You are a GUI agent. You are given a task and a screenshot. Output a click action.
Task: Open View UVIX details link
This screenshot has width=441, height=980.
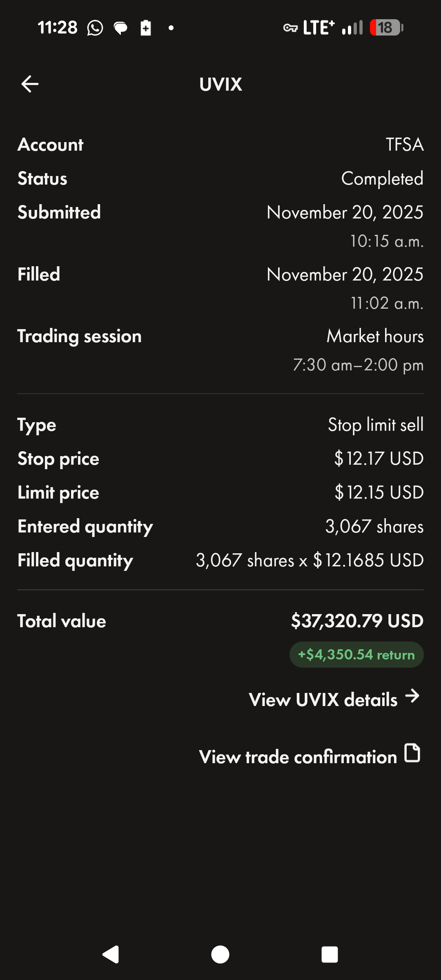pos(323,700)
